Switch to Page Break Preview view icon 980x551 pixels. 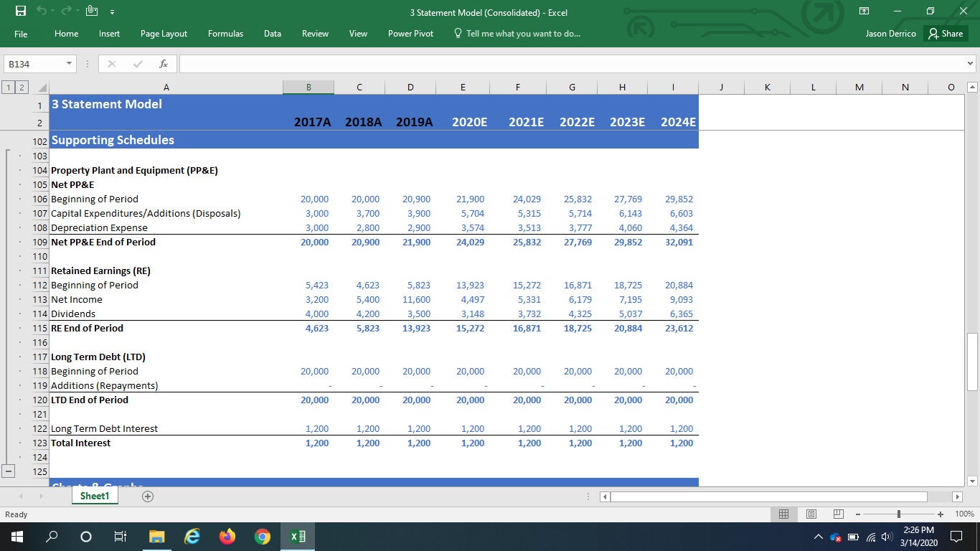[x=838, y=514]
